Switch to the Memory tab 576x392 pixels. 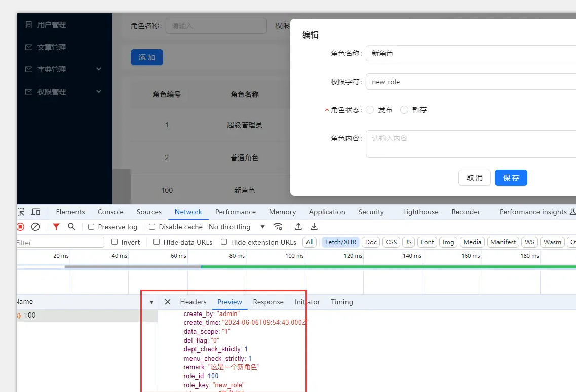click(x=282, y=212)
